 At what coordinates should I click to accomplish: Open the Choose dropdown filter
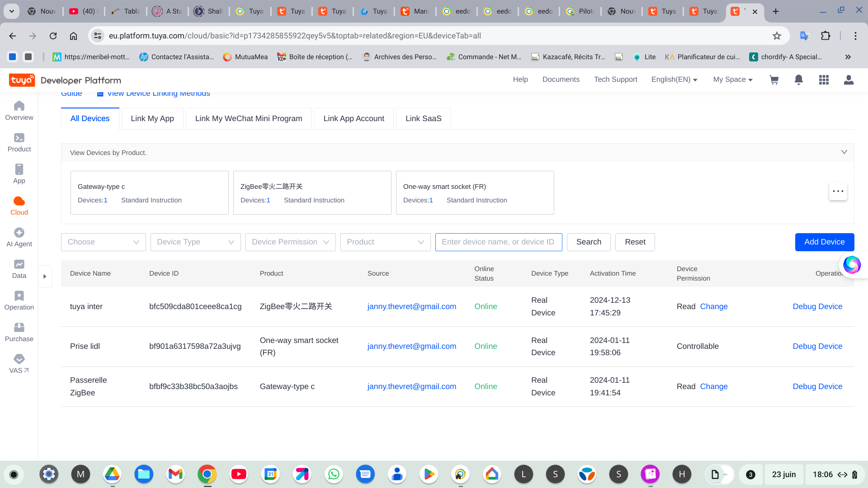pos(104,242)
